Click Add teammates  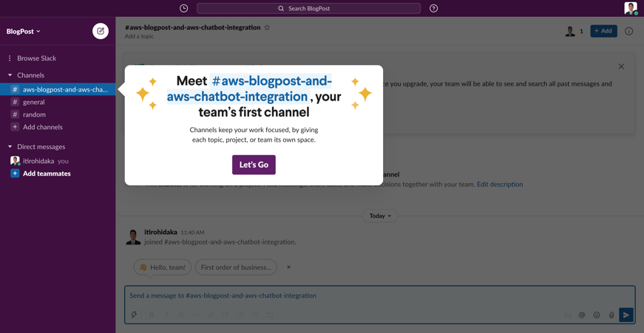47,174
